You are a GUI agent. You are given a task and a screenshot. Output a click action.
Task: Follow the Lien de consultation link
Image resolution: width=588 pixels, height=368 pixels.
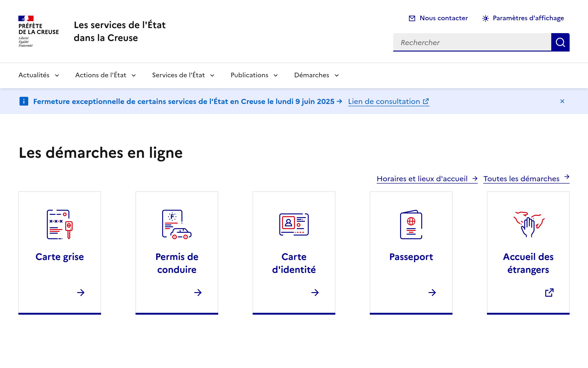coord(389,101)
